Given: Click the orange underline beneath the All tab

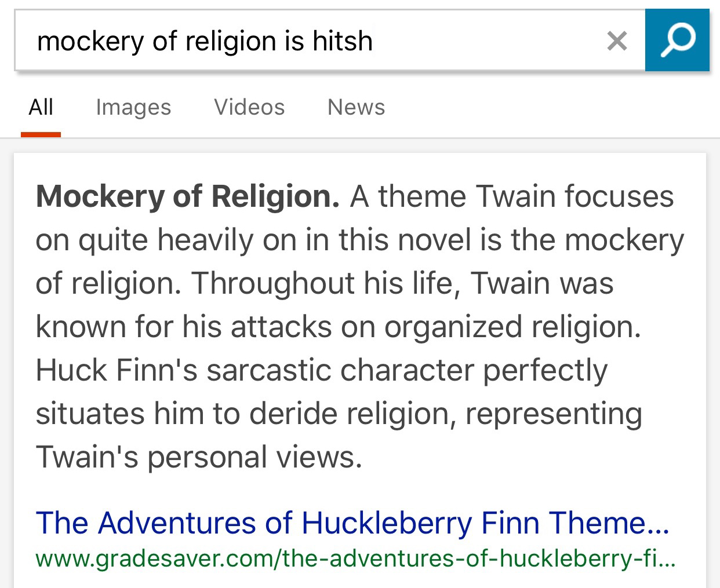Looking at the screenshot, I should (41, 134).
